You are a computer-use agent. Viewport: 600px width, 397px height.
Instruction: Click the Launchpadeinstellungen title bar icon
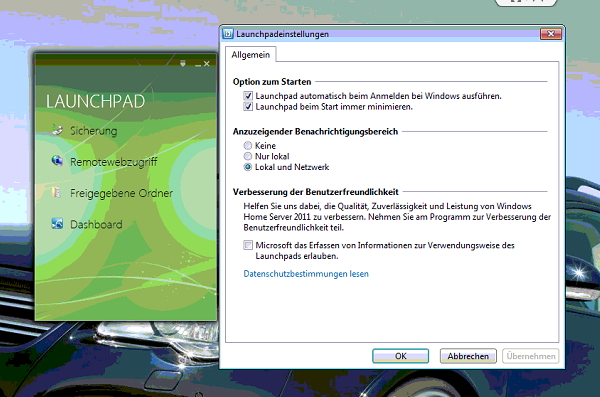point(228,34)
